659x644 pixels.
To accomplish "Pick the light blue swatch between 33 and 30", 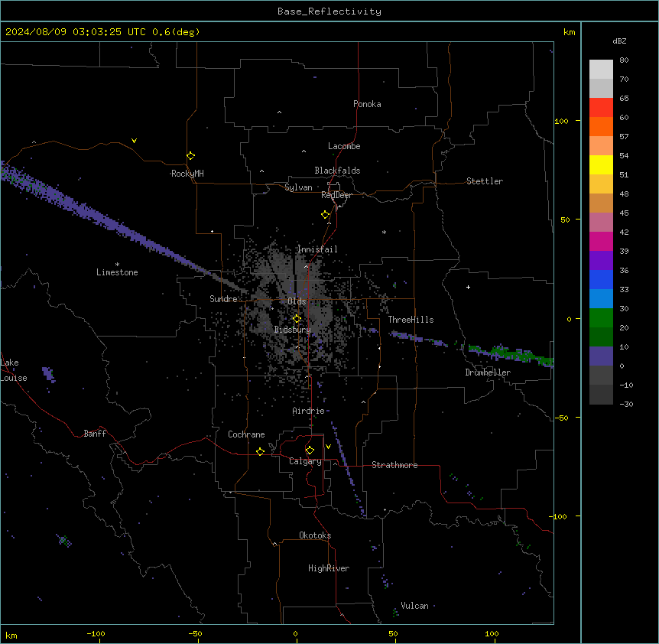I will 601,298.
